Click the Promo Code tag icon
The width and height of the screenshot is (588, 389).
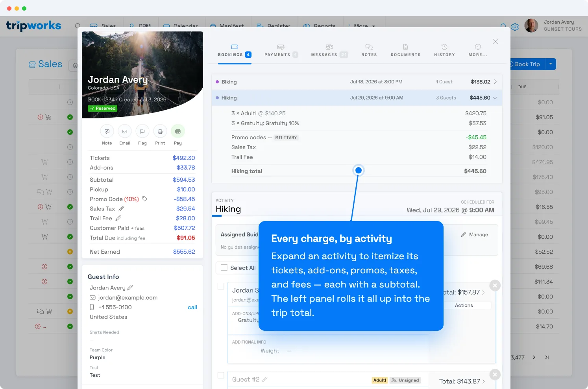144,199
